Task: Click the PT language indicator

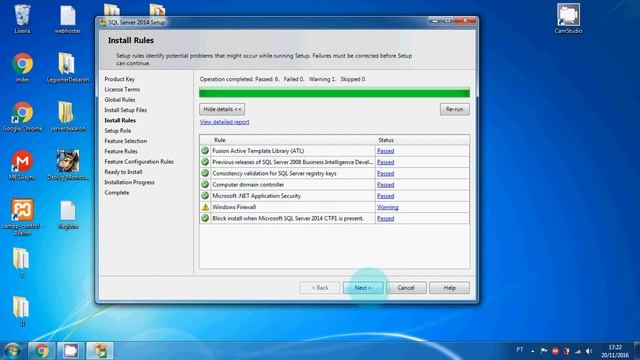Action: tap(520, 350)
